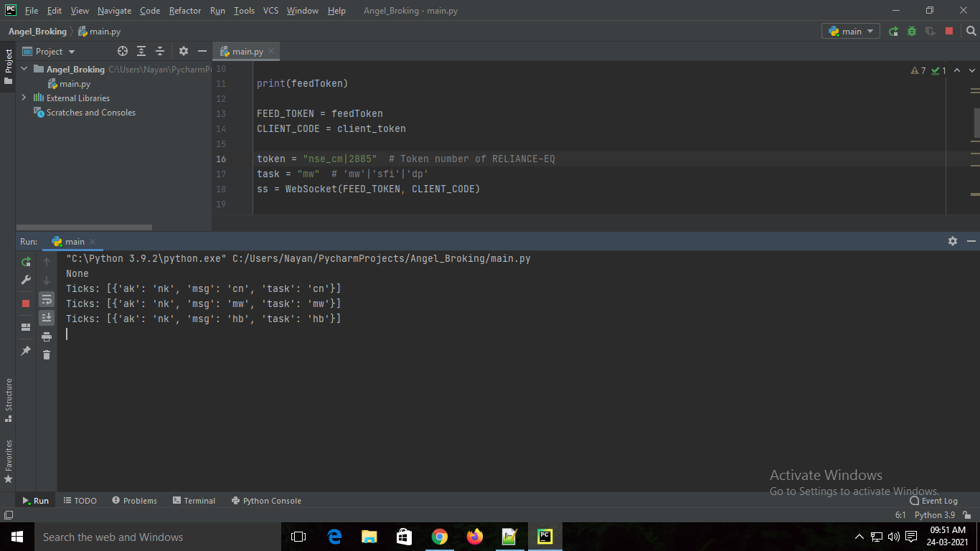980x551 pixels.
Task: Open Project panel gear options
Action: [x=184, y=51]
